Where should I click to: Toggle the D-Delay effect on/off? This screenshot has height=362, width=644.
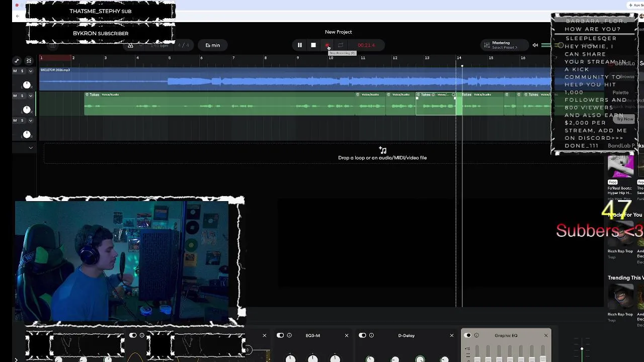pos(362,335)
